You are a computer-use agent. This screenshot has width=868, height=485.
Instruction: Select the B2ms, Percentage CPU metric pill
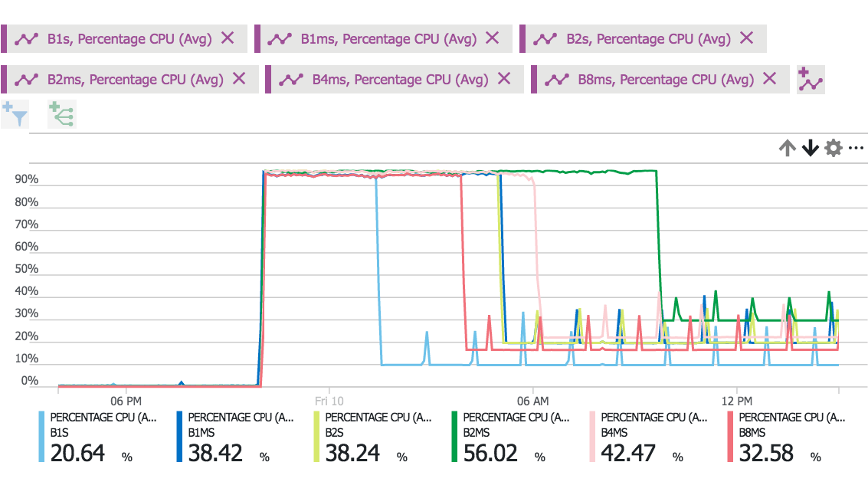tap(123, 79)
